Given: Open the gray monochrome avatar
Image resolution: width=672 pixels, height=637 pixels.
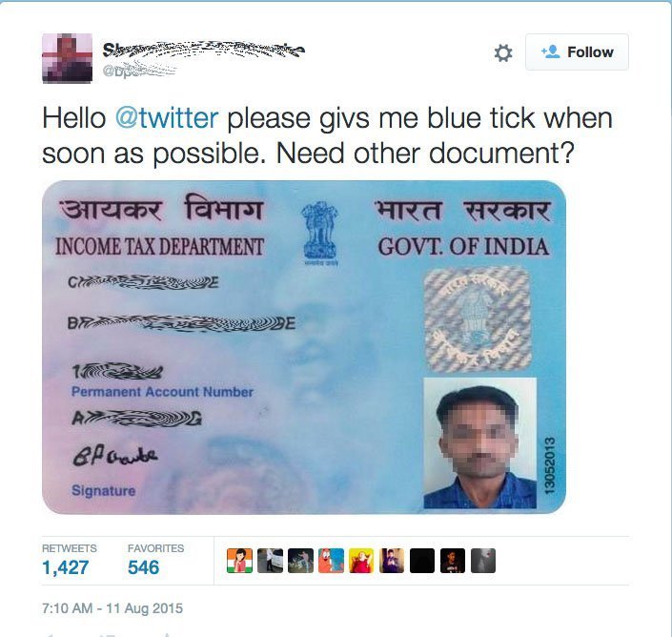Looking at the screenshot, I should [483, 561].
